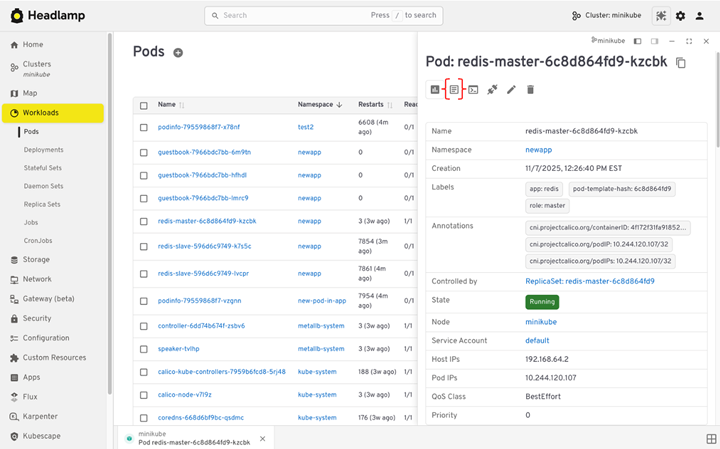This screenshot has width=720, height=449.
Task: Click the create Pod plus icon
Action: click(x=178, y=53)
